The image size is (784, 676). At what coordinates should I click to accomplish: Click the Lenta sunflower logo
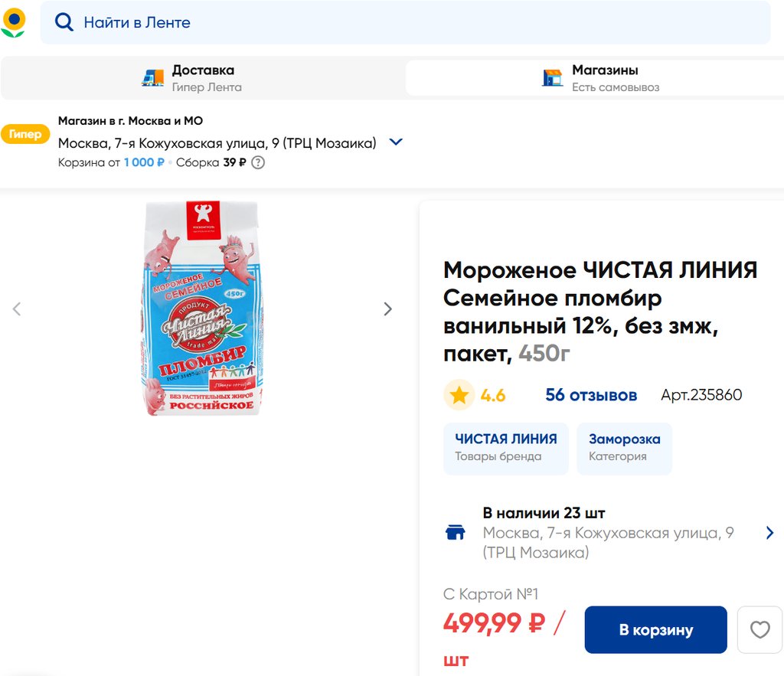coord(13,22)
